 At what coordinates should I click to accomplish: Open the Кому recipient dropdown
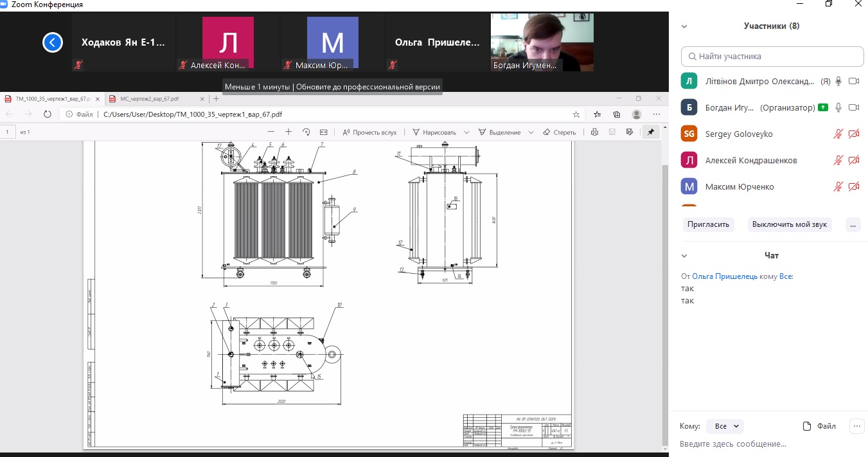[725, 426]
